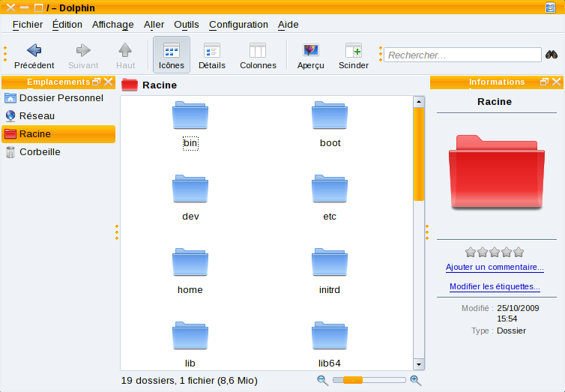Focus the Rechercher search field
The image size is (565, 392).
coord(462,55)
